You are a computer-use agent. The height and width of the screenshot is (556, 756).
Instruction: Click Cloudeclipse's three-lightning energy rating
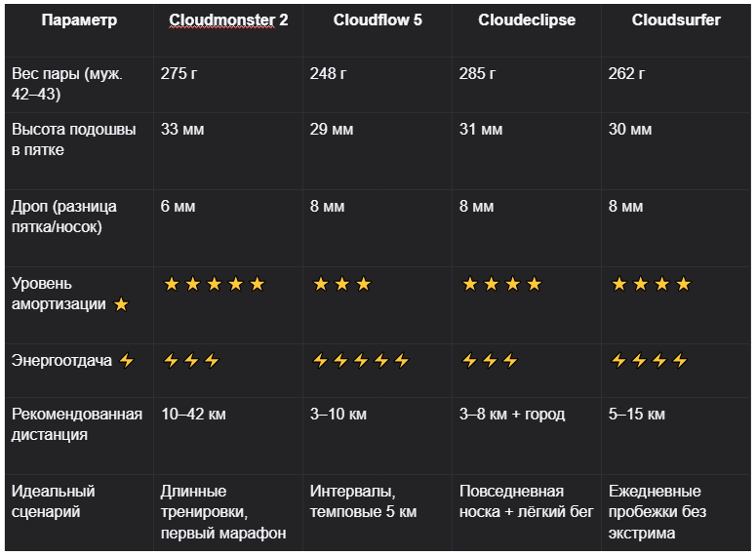(490, 361)
